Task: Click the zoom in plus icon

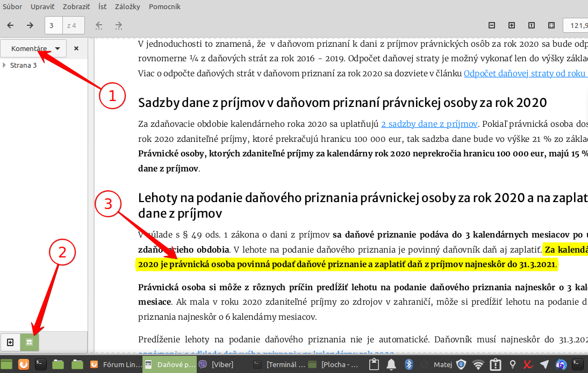Action: tap(511, 25)
